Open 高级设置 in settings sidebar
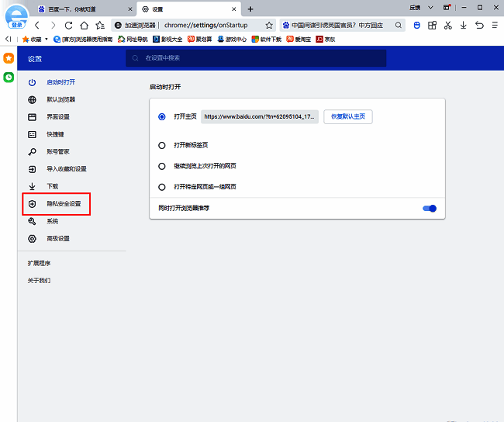This screenshot has width=504, height=422. point(57,239)
